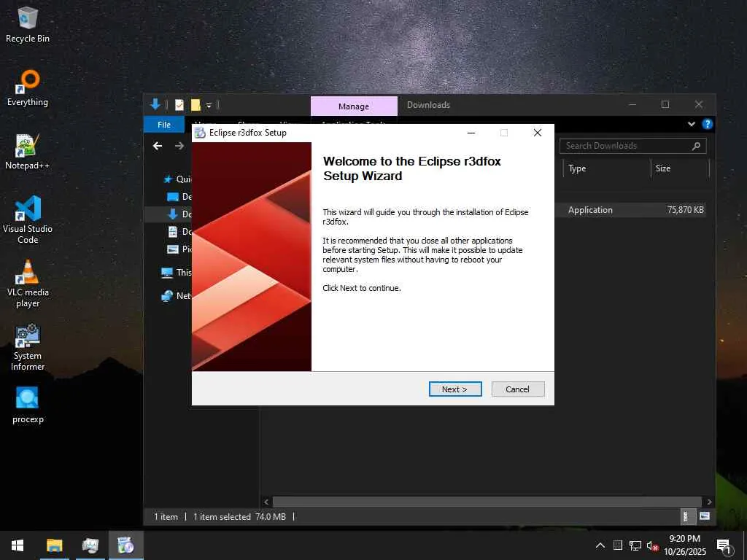Select the System Informer desktop icon
The height and width of the screenshot is (560, 747).
point(28,347)
